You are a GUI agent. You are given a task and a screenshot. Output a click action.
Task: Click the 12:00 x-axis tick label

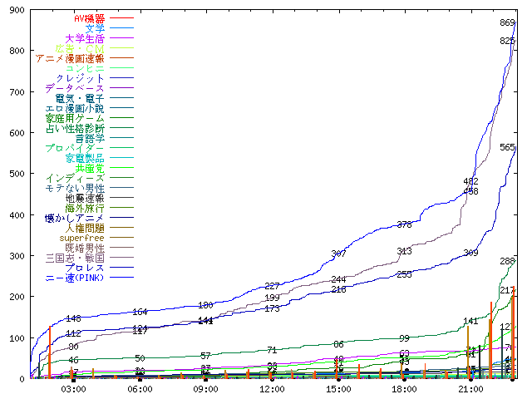tap(272, 388)
